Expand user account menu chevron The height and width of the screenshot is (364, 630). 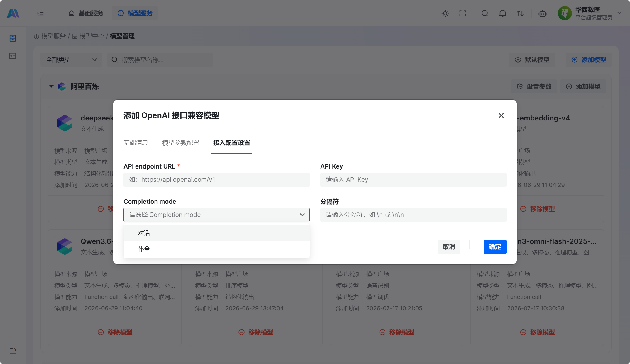[x=619, y=13]
